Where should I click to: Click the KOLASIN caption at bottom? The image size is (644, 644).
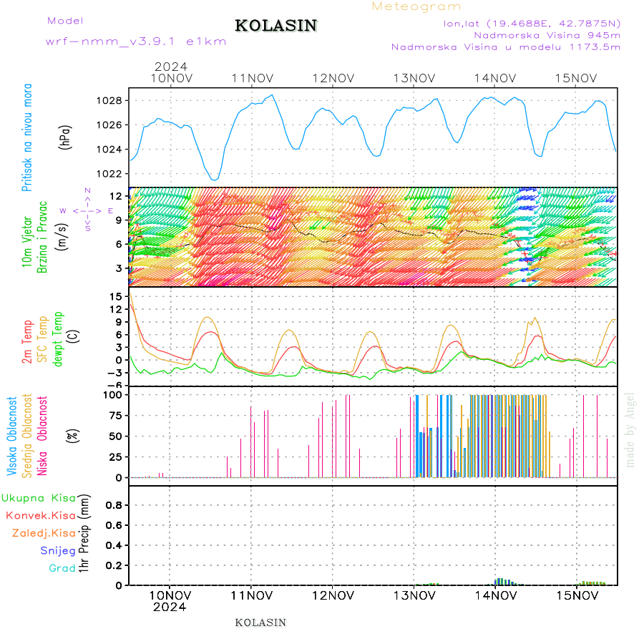click(x=260, y=623)
